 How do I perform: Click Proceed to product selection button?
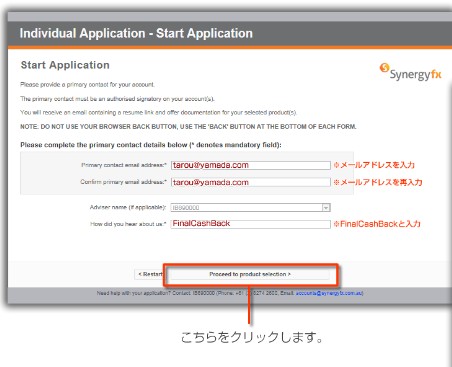tap(250, 274)
